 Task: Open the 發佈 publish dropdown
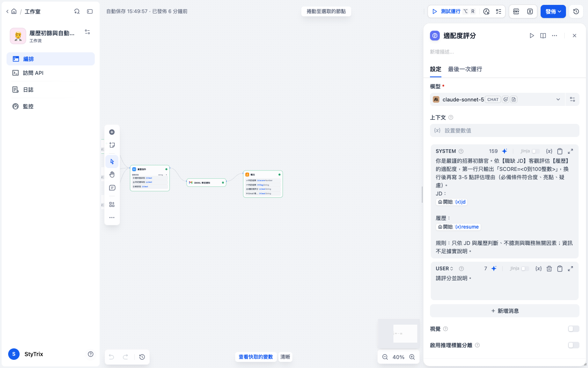[x=553, y=11]
